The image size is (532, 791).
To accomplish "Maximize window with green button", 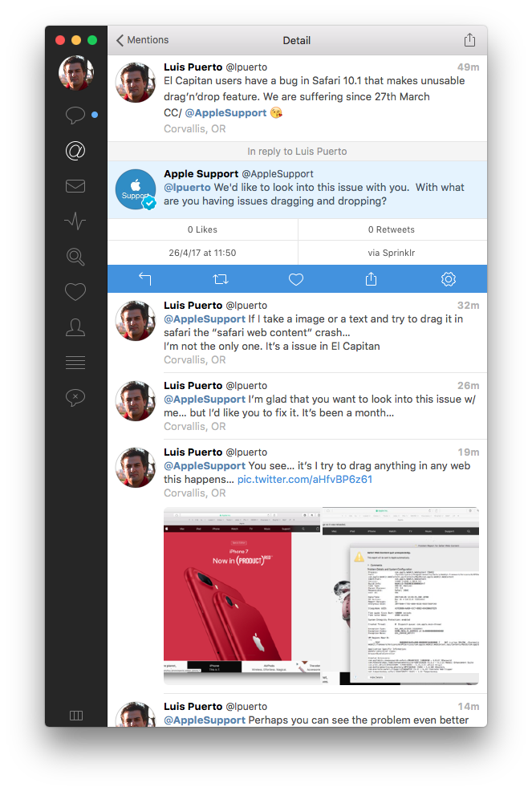I will coord(92,40).
